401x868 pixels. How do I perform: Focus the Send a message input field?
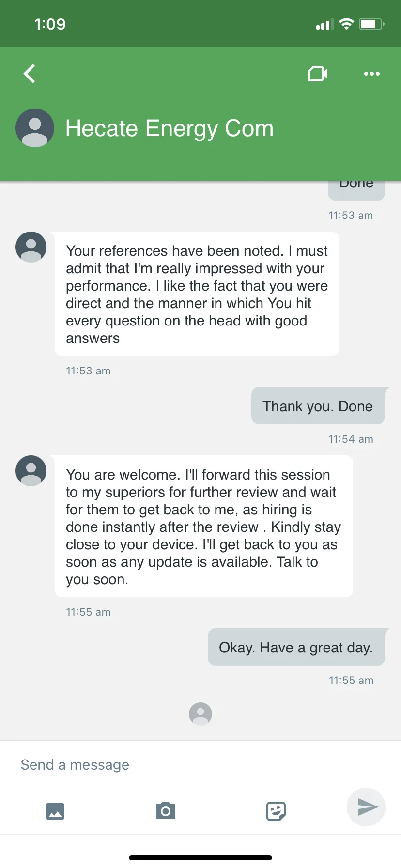point(200,765)
